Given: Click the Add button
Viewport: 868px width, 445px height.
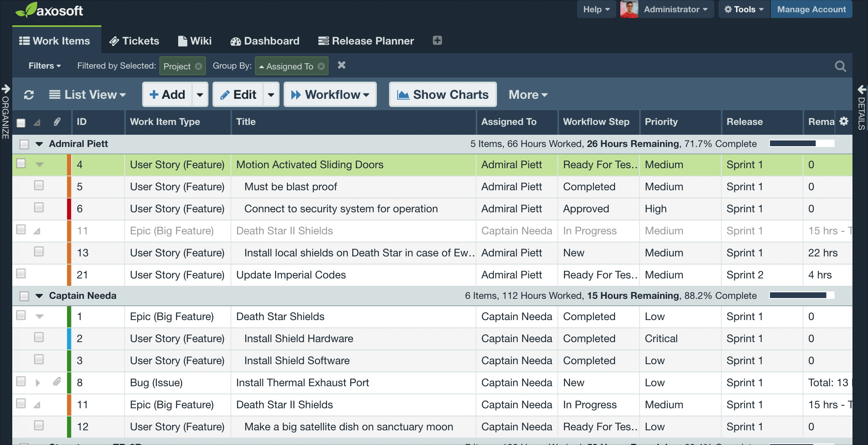Looking at the screenshot, I should [168, 94].
